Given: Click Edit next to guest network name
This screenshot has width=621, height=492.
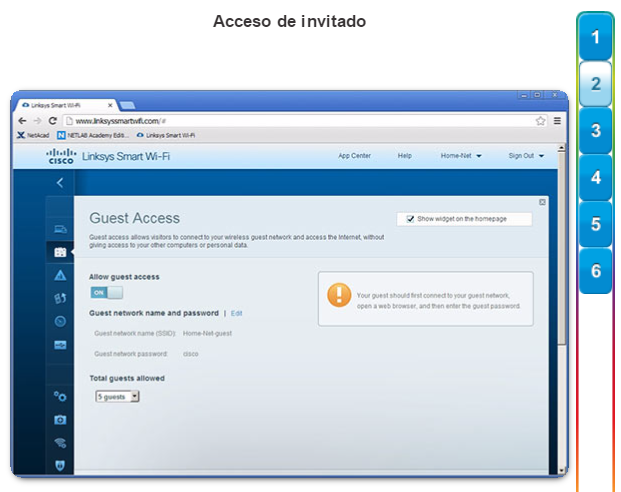Looking at the screenshot, I should point(236,313).
